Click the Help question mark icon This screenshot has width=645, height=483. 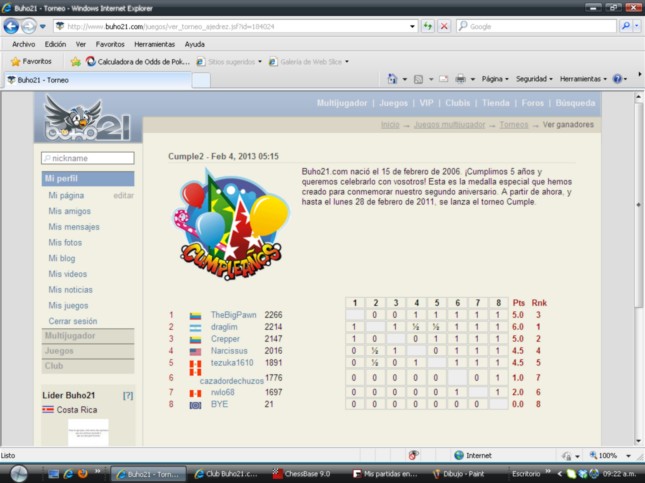click(x=617, y=79)
